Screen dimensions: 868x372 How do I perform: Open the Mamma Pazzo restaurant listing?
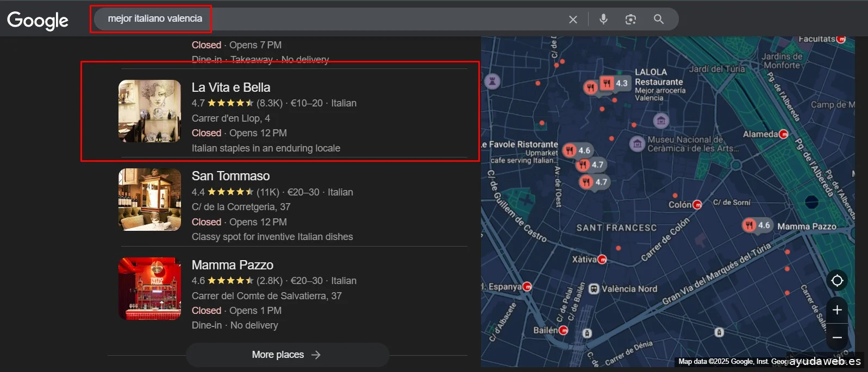click(x=232, y=265)
